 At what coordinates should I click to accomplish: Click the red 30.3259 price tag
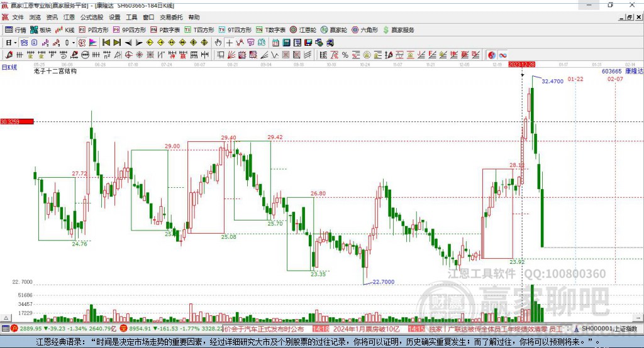[17, 121]
